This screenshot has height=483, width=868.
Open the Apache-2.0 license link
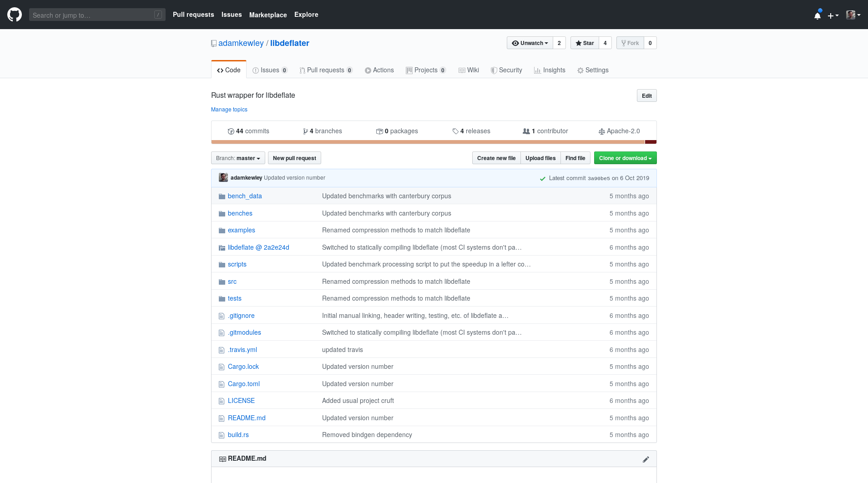pyautogui.click(x=619, y=131)
